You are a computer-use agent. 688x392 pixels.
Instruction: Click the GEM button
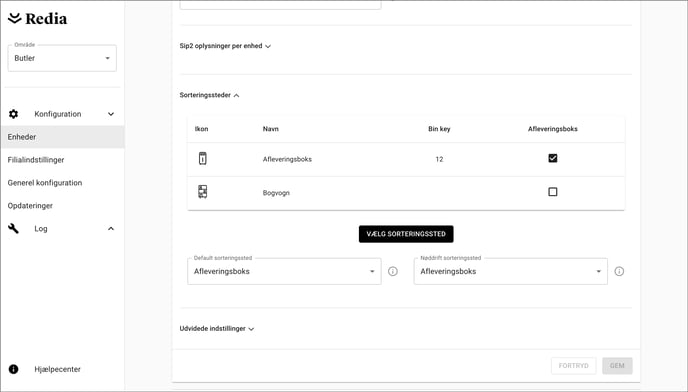[x=617, y=366]
